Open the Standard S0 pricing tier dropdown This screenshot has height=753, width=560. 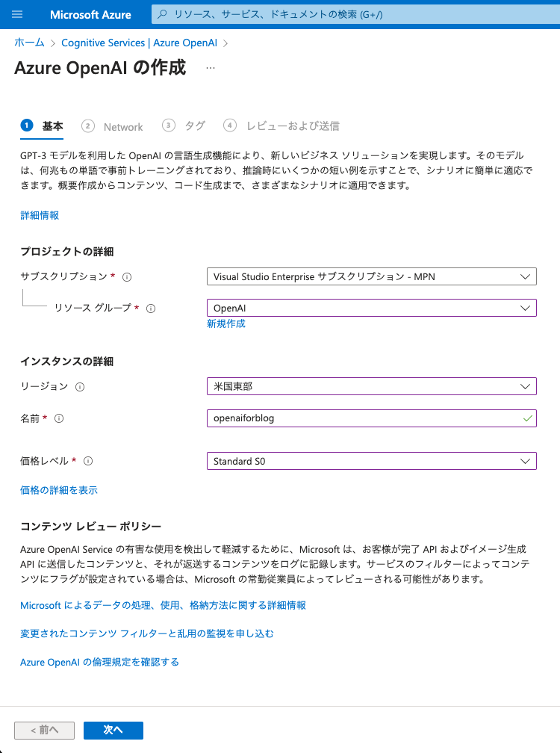click(372, 461)
